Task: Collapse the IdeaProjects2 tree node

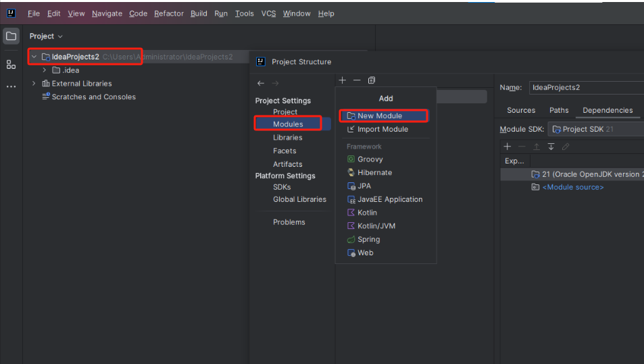Action: [x=34, y=57]
